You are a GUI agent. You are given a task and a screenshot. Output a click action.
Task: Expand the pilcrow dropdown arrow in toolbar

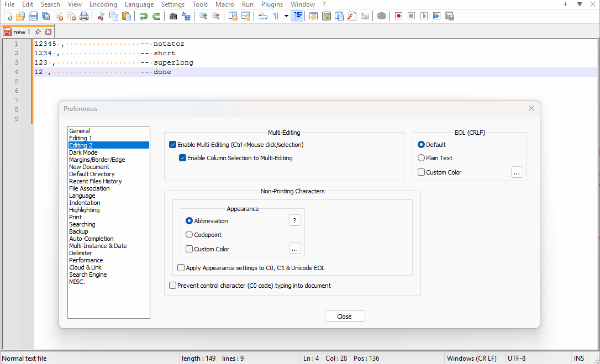point(286,16)
